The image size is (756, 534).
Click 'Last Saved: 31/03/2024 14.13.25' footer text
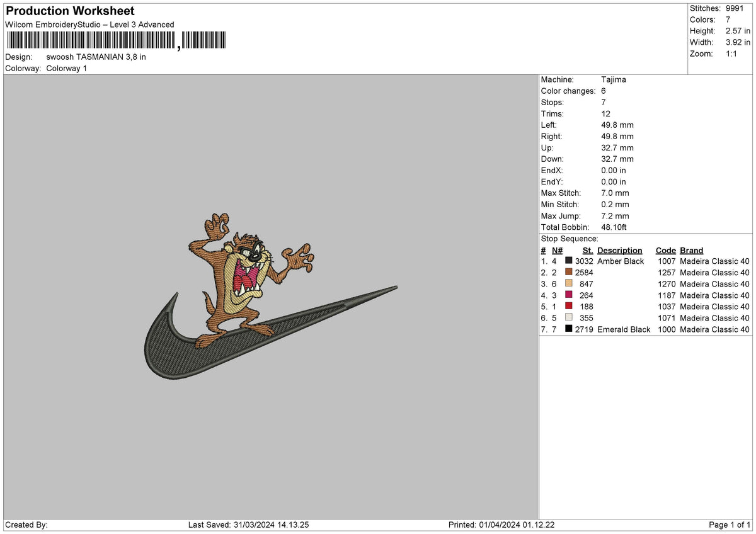(248, 525)
